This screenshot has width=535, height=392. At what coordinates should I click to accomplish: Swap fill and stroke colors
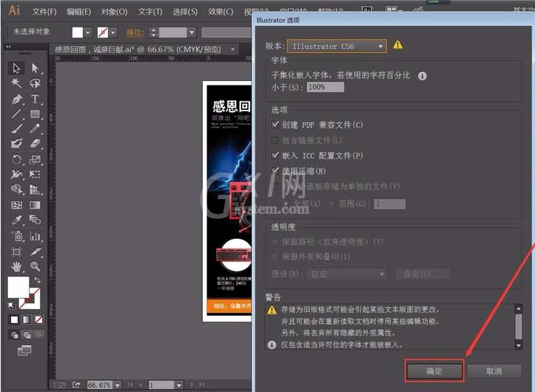[x=37, y=280]
